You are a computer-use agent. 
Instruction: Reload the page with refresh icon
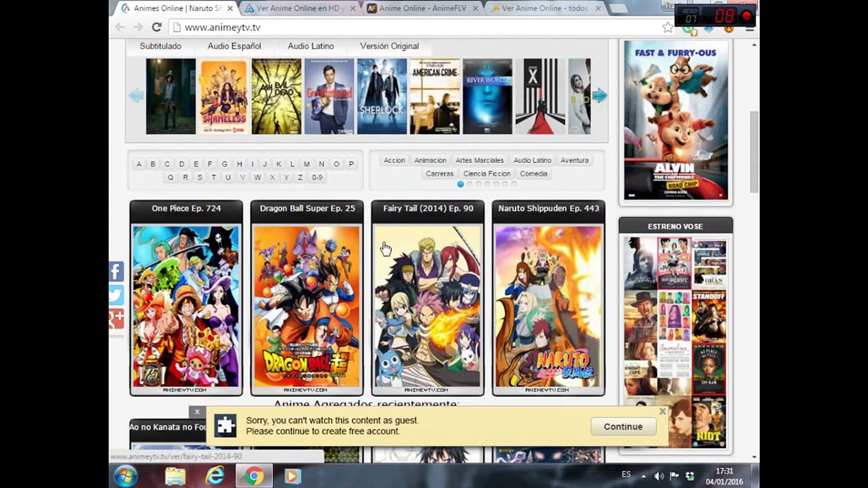tap(156, 27)
